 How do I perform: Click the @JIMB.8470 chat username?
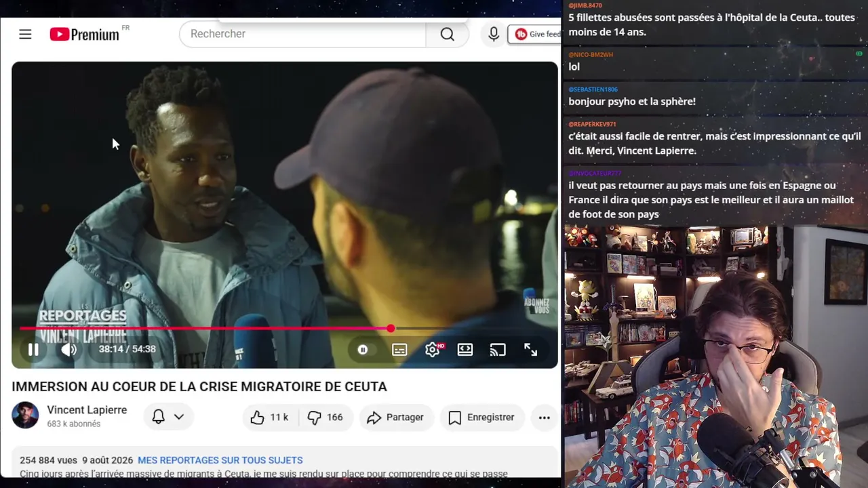(585, 5)
